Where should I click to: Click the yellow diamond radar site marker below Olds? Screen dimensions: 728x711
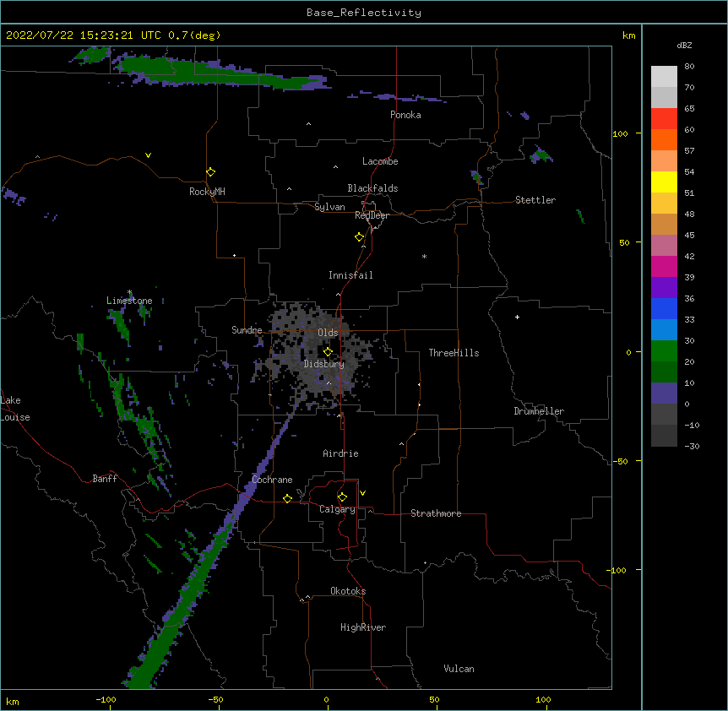(x=329, y=351)
